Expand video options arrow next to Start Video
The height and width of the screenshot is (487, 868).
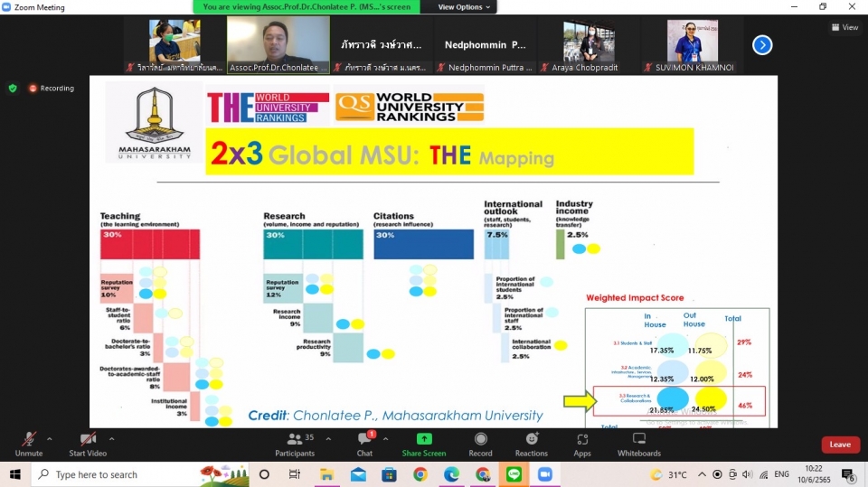point(112,439)
